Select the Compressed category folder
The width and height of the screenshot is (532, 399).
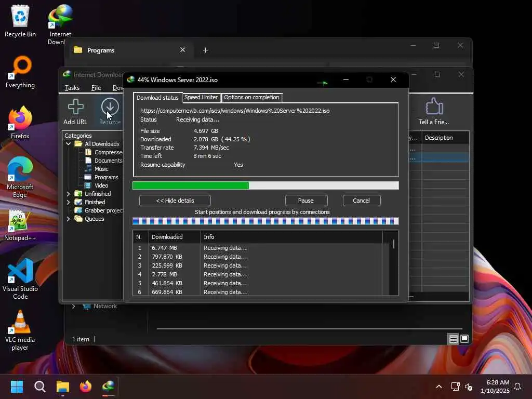[105, 152]
